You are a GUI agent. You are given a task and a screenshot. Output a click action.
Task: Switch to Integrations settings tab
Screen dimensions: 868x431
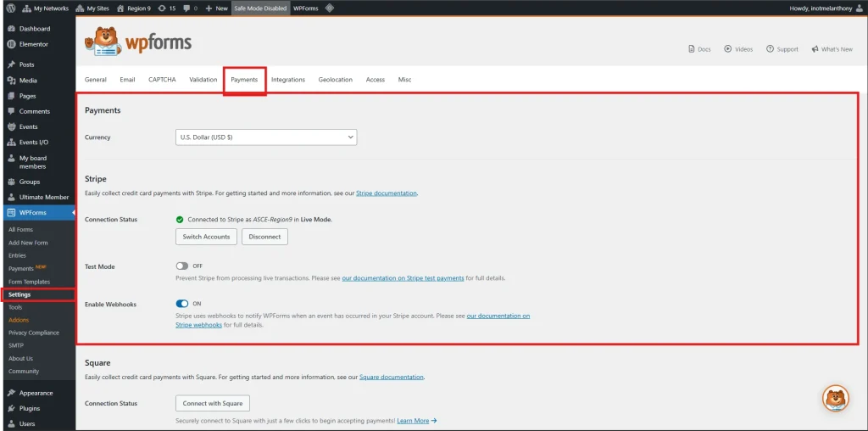288,80
